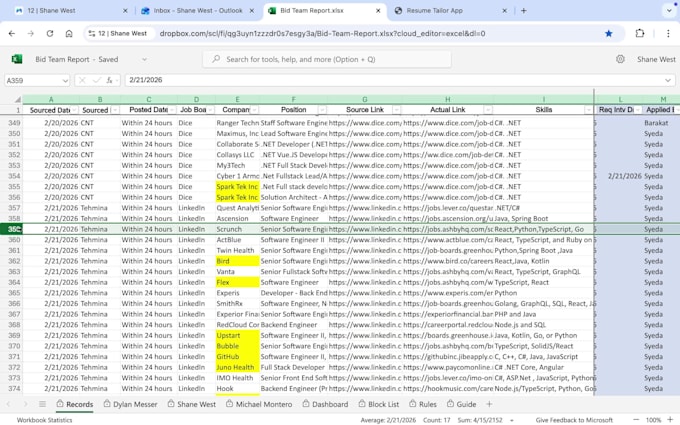
Task: Switch to the Shane West sheet tab
Action: 192,404
